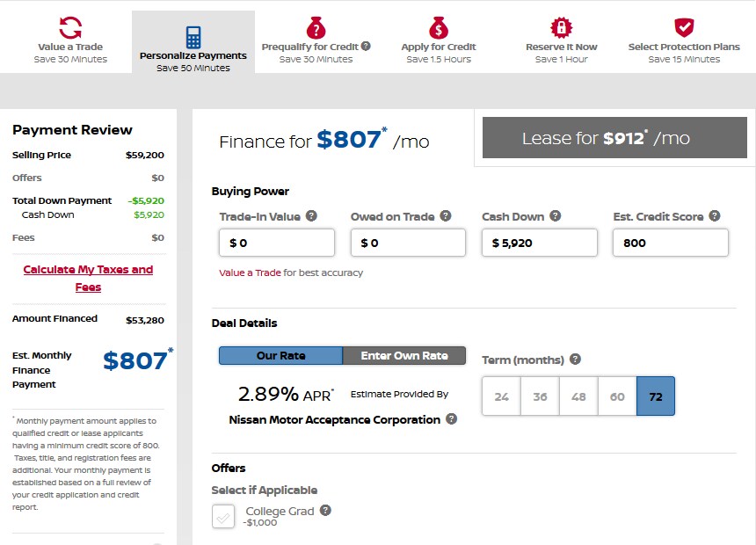Click the Select Protection Plans shield icon

(x=684, y=27)
